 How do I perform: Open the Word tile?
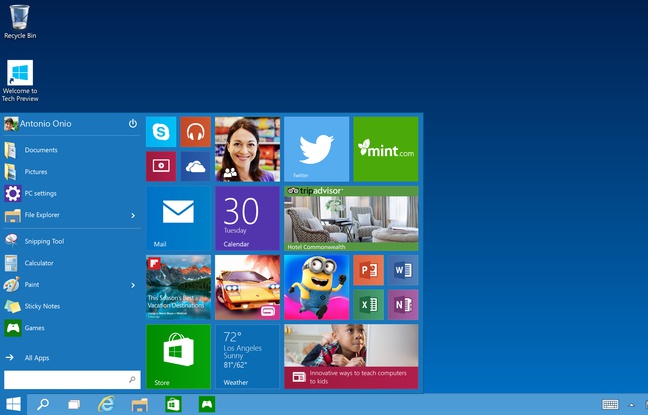[x=403, y=270]
